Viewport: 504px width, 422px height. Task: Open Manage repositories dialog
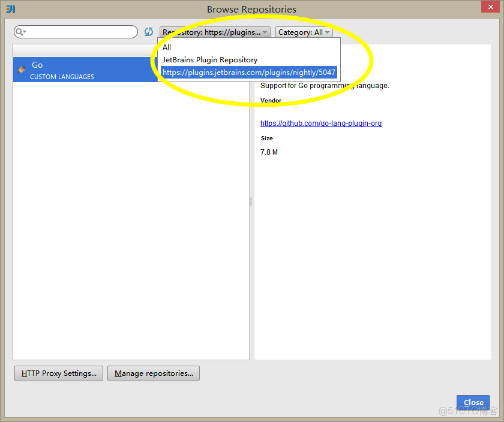(154, 373)
